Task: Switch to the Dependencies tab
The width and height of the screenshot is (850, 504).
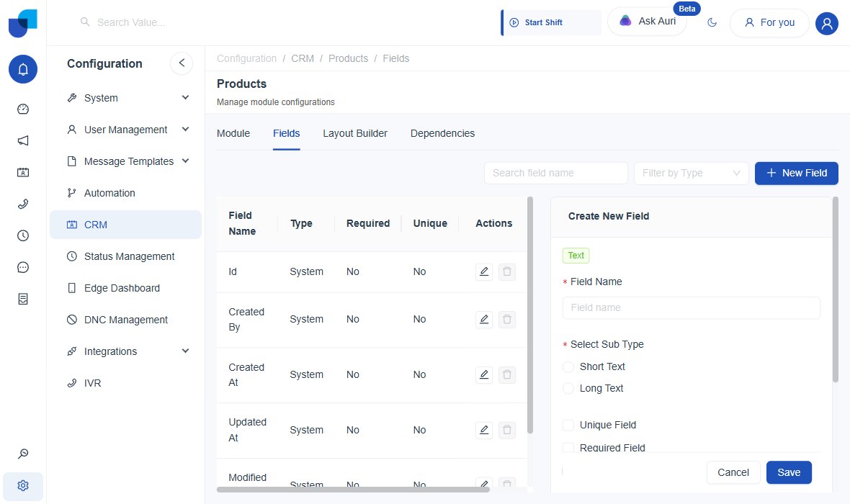Action: tap(442, 133)
